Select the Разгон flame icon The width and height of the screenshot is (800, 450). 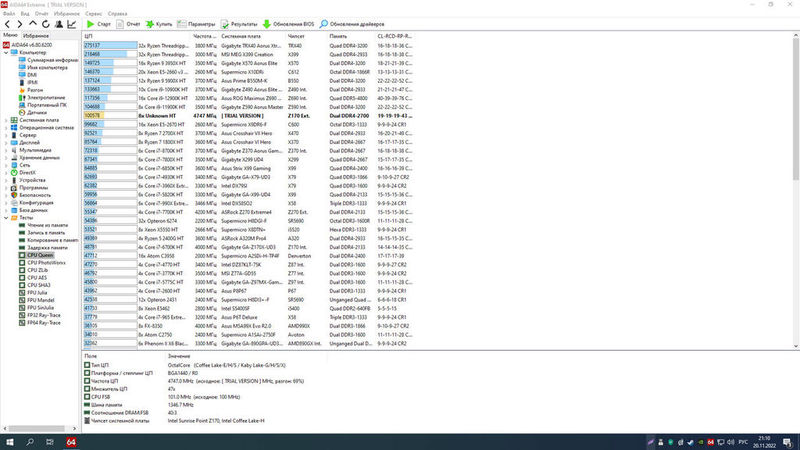point(22,90)
